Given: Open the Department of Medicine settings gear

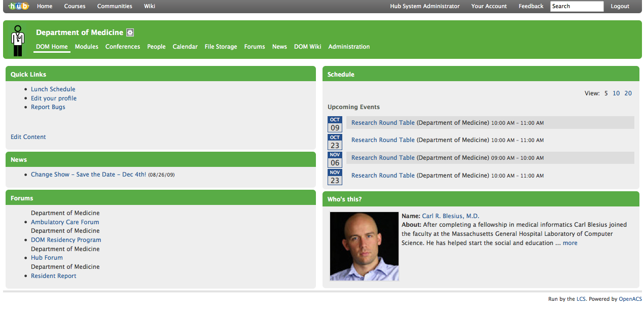Looking at the screenshot, I should pos(130,32).
